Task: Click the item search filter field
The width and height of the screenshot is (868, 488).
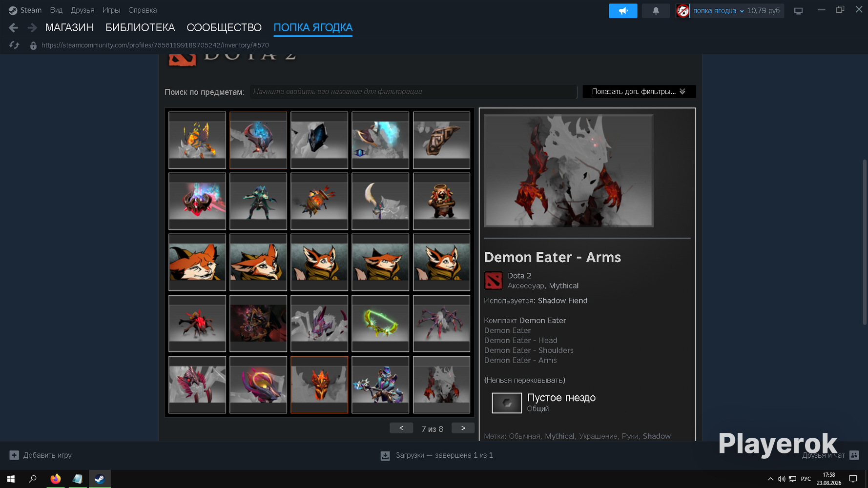Action: coord(413,92)
